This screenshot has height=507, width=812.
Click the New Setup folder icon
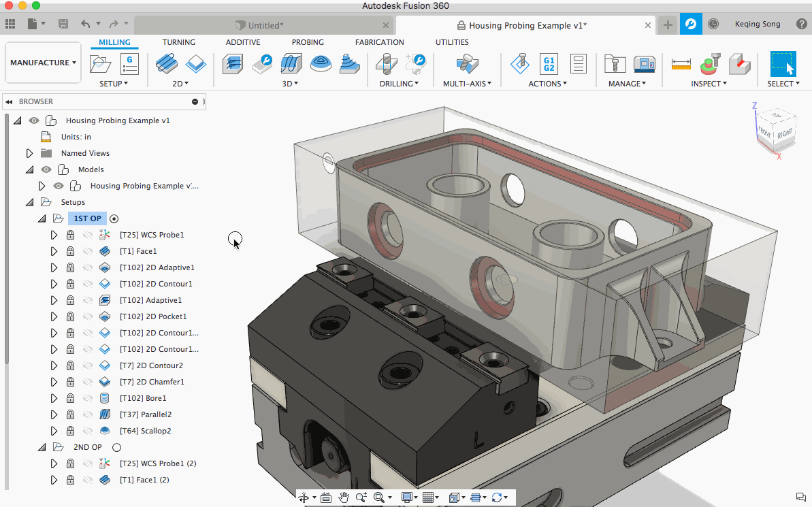(101, 65)
